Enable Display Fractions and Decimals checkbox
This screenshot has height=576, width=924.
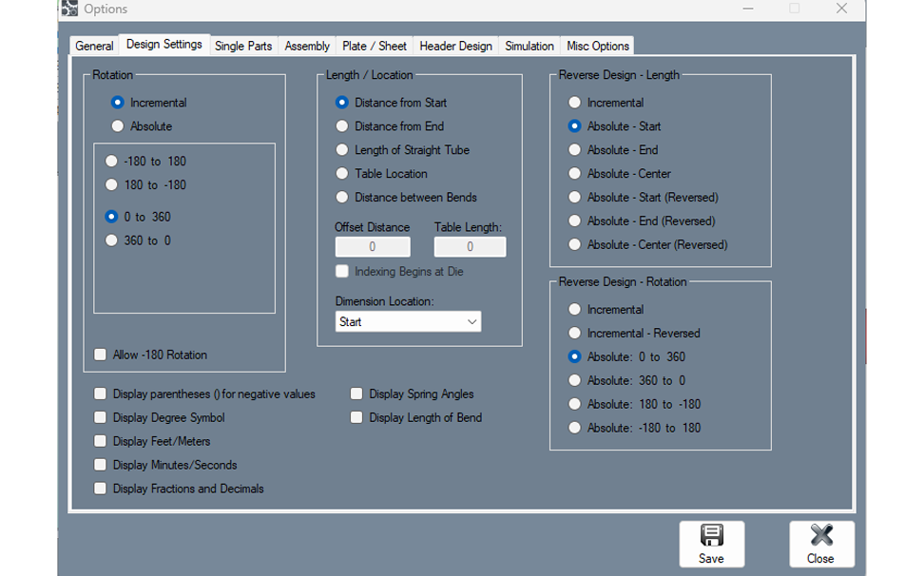click(179, 489)
